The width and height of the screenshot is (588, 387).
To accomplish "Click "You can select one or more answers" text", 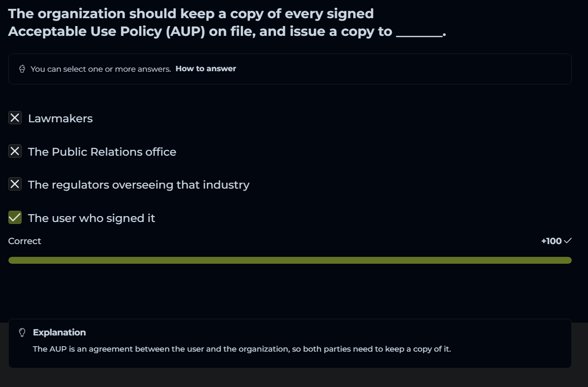I will tap(101, 69).
